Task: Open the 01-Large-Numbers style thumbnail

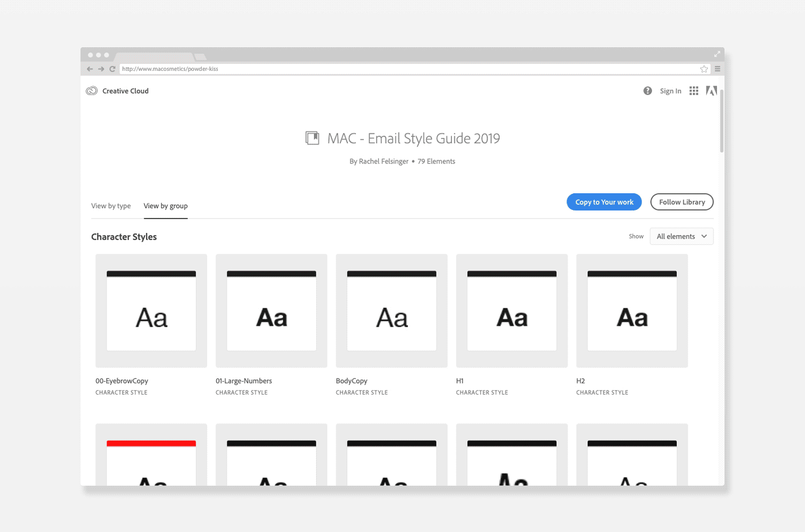Action: [271, 311]
